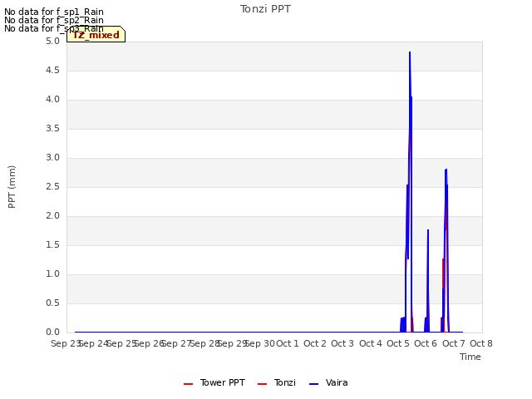Click the red Tonzi legend swatch
The image size is (532, 399).
[x=263, y=384]
